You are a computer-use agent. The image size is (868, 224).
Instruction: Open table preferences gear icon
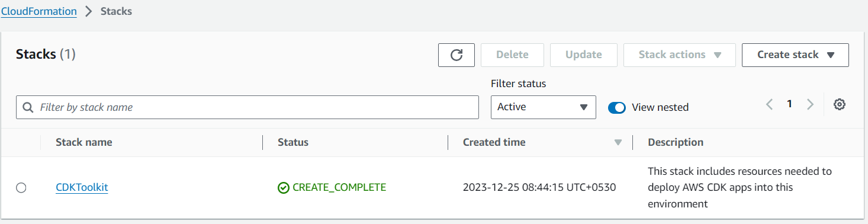[839, 105]
